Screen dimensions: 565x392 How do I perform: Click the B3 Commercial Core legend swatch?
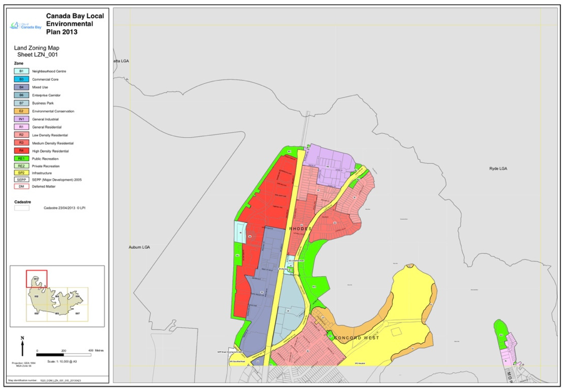click(x=21, y=79)
